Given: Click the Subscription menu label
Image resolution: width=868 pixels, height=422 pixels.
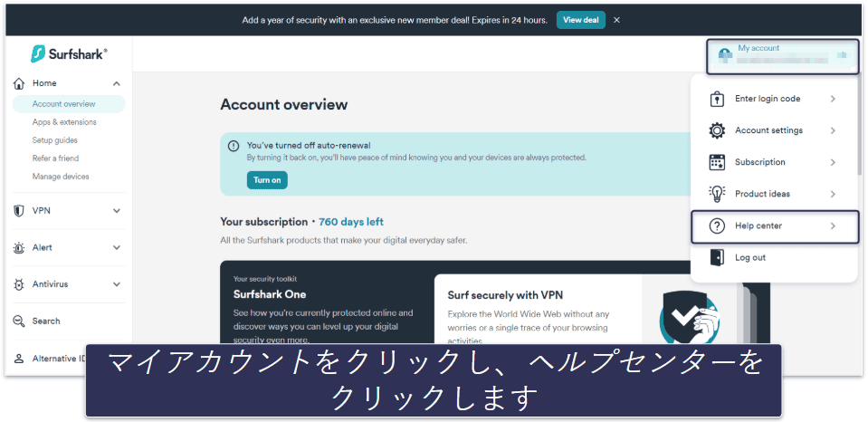Looking at the screenshot, I should 760,162.
